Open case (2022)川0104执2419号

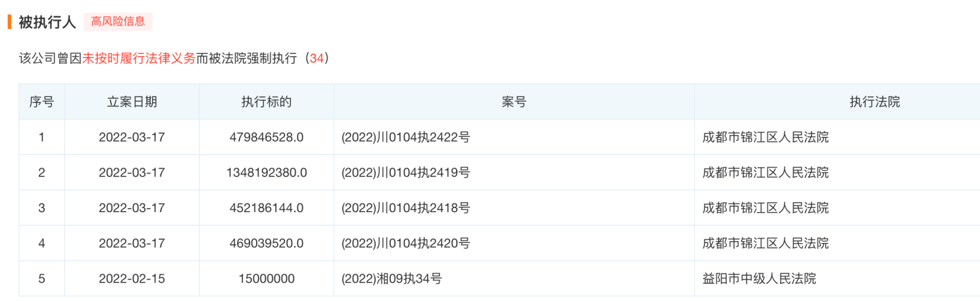(x=405, y=173)
